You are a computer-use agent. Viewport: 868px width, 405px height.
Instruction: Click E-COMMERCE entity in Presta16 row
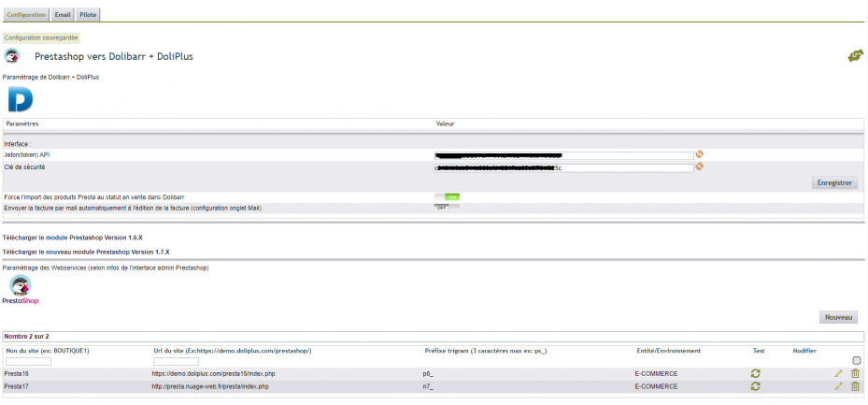point(656,374)
